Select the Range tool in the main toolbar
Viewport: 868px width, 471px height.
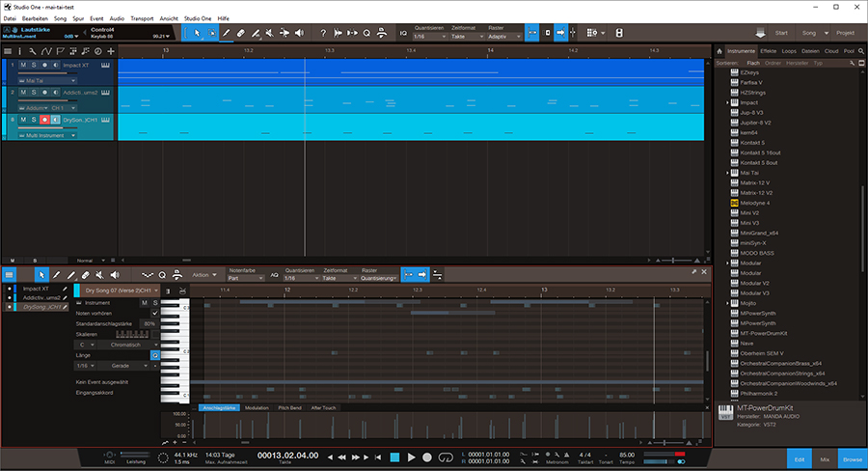click(211, 33)
